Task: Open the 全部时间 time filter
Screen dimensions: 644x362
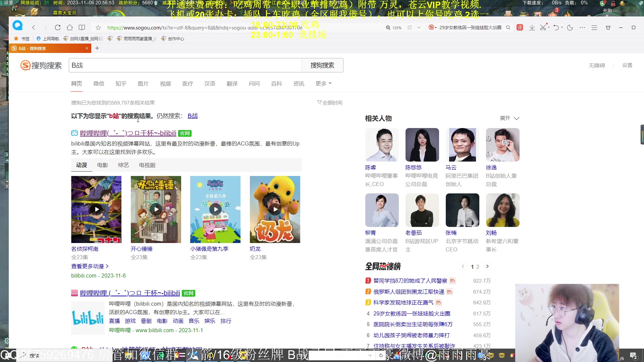Action: [x=330, y=103]
